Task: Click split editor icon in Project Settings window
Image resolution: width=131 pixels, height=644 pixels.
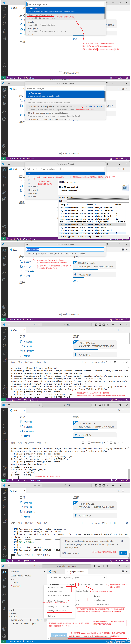Action: pyautogui.click(x=123, y=572)
